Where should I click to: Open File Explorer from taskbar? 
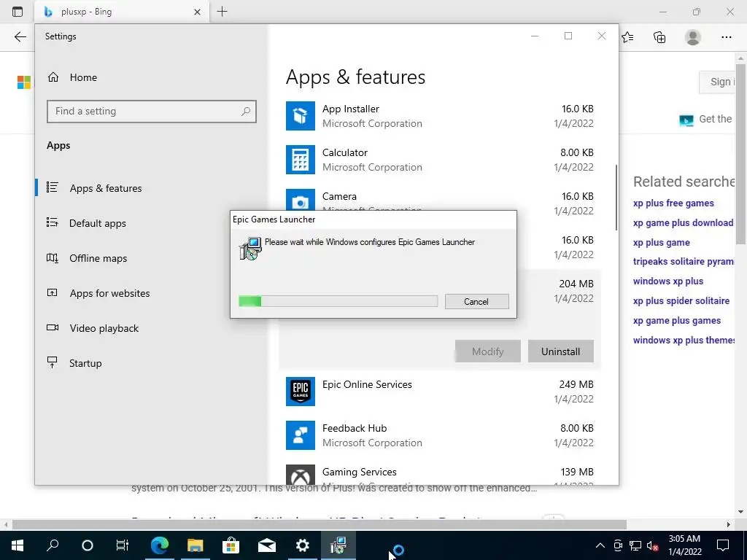tap(195, 545)
